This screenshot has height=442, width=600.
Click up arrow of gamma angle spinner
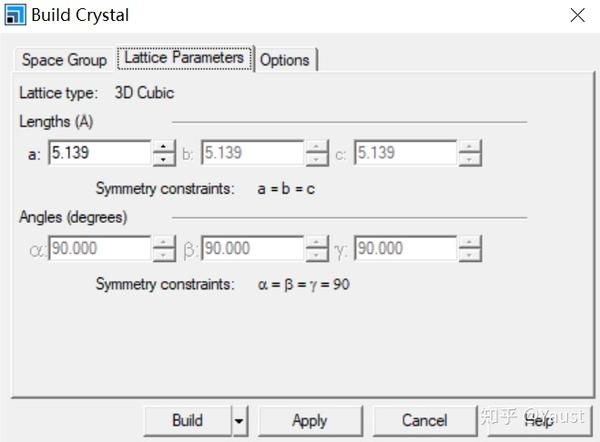pos(470,242)
